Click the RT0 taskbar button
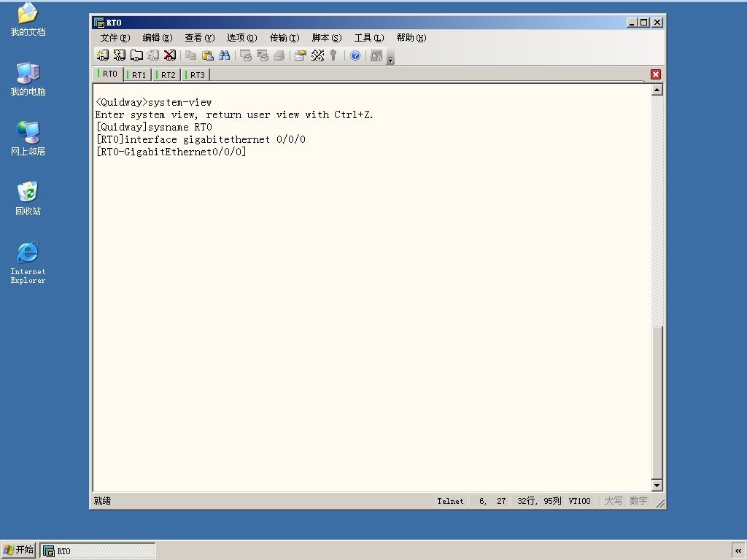 point(98,551)
